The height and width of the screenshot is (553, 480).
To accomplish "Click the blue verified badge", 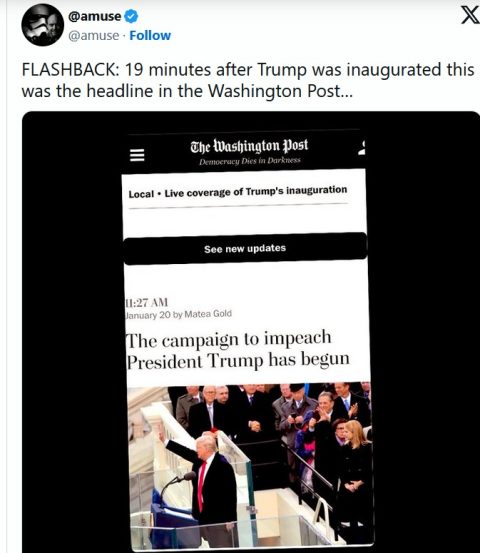I will click(131, 16).
